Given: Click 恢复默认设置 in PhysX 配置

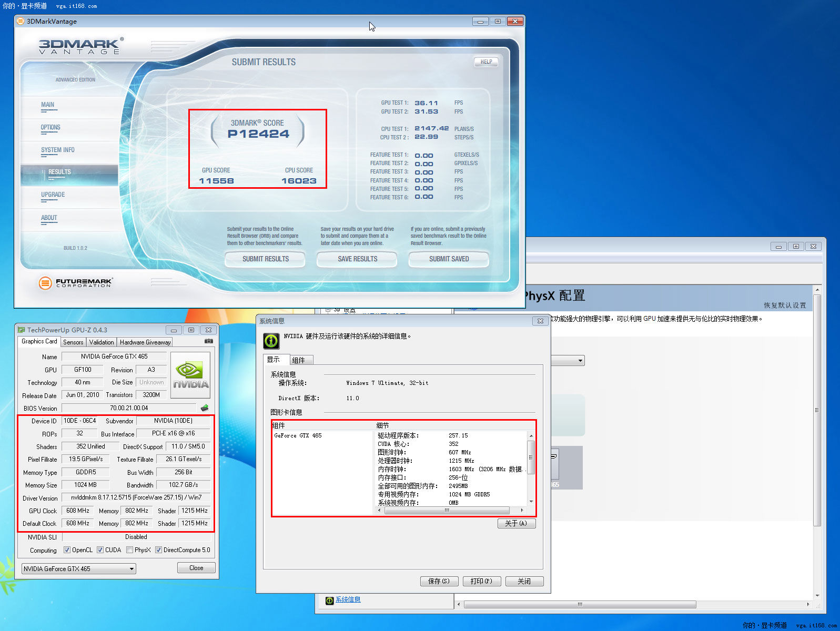Looking at the screenshot, I should click(x=785, y=305).
